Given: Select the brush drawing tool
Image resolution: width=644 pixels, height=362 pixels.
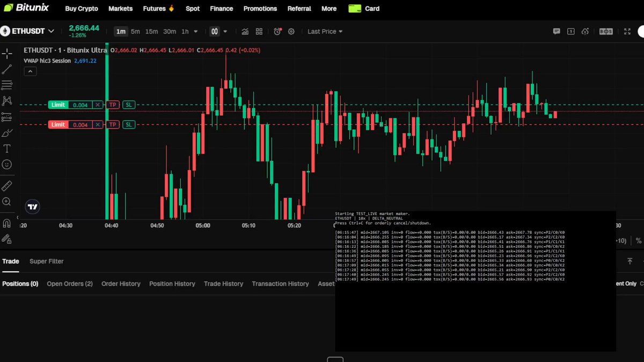Looking at the screenshot, I should [x=7, y=132].
